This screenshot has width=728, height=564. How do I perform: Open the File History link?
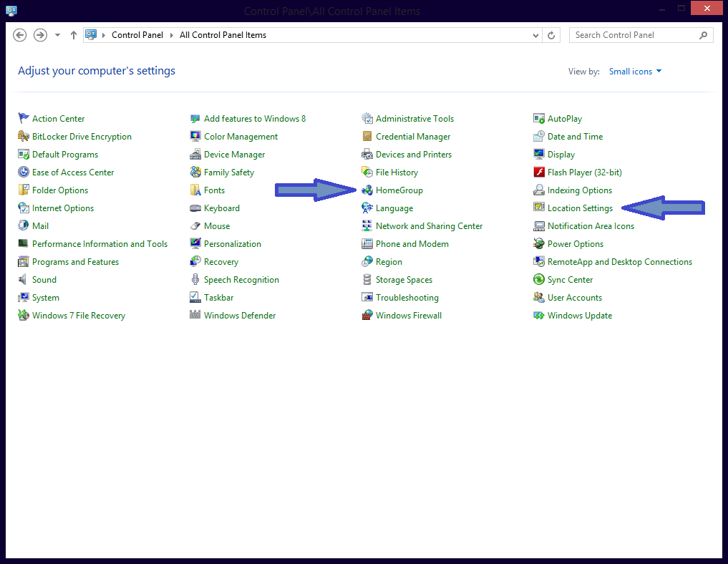point(397,172)
